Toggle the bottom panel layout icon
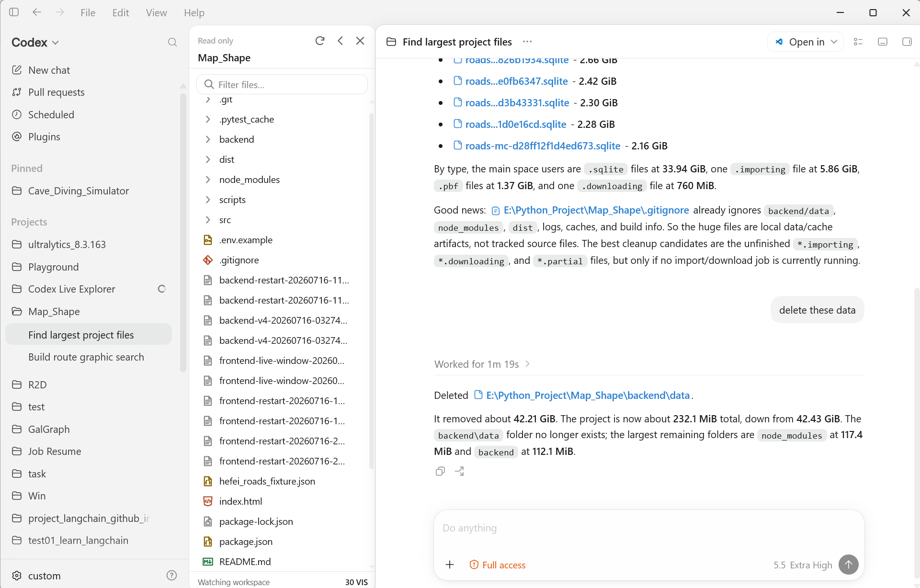This screenshot has height=588, width=920. click(x=883, y=42)
